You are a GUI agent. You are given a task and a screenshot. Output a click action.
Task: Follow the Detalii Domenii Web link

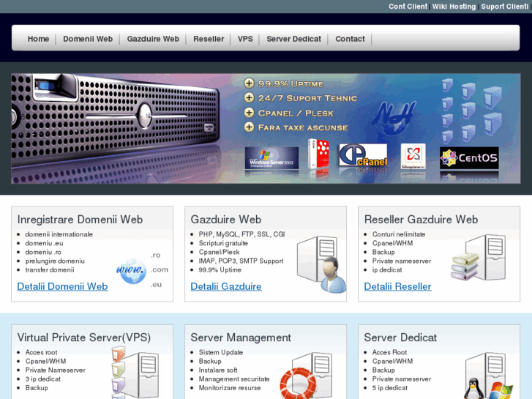[62, 286]
